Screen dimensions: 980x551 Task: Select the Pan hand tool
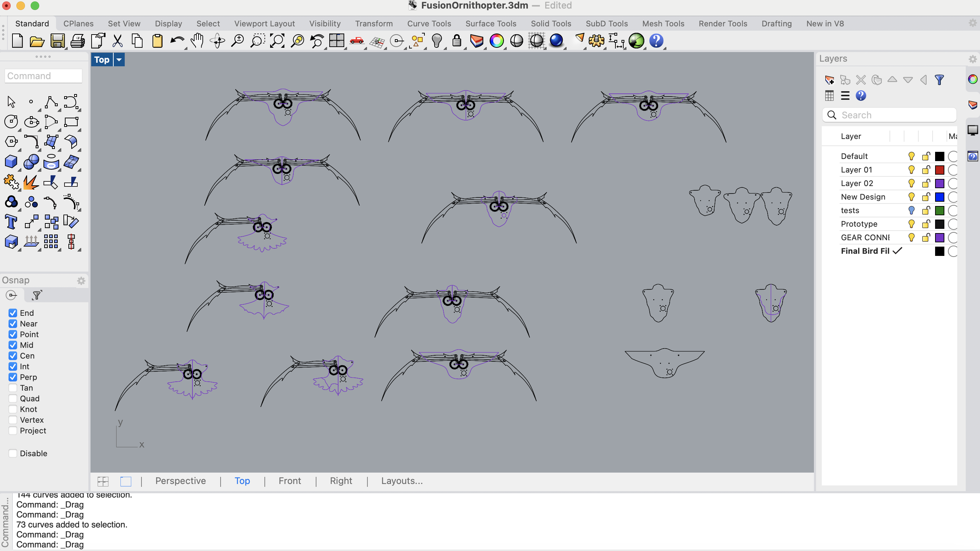click(197, 41)
